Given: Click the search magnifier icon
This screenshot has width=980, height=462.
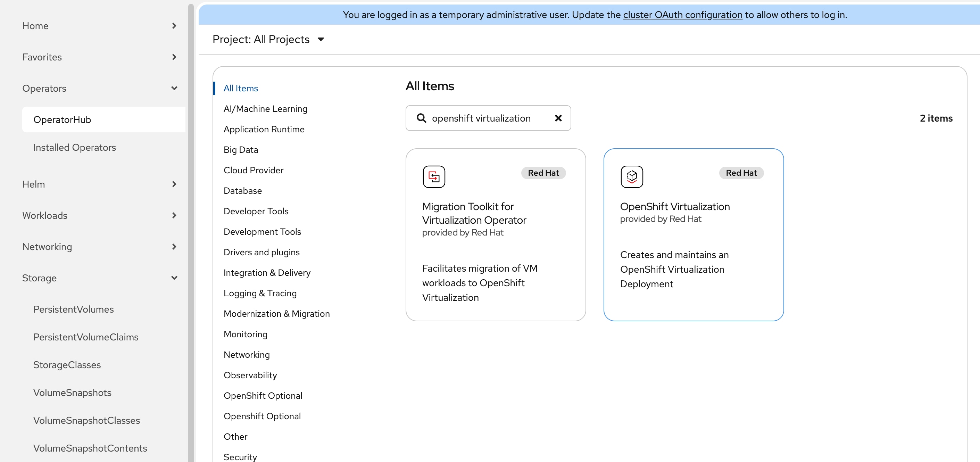Looking at the screenshot, I should [x=421, y=118].
